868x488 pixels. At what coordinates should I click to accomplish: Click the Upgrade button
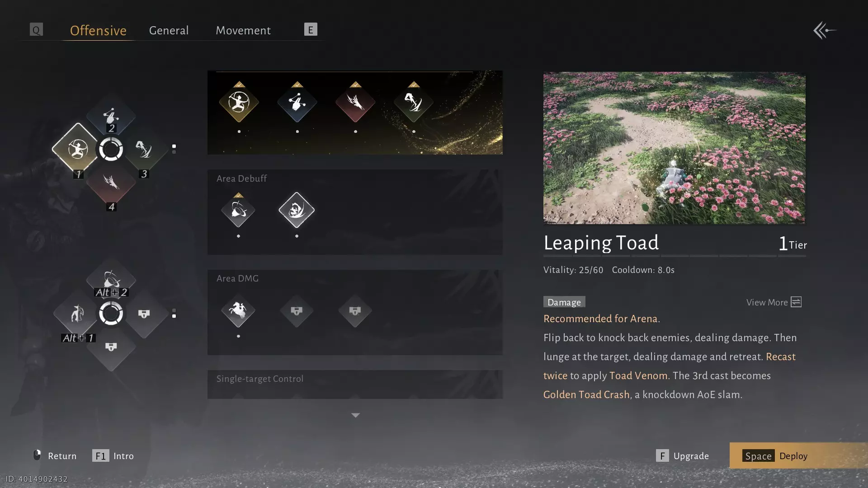(683, 455)
